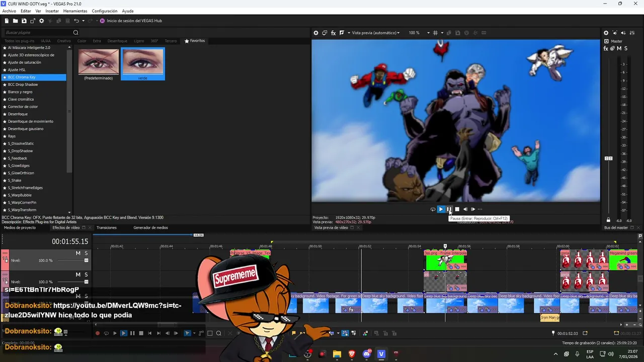The width and height of the screenshot is (644, 362).
Task: Create a new project with toolbar icon
Action: pos(7,21)
